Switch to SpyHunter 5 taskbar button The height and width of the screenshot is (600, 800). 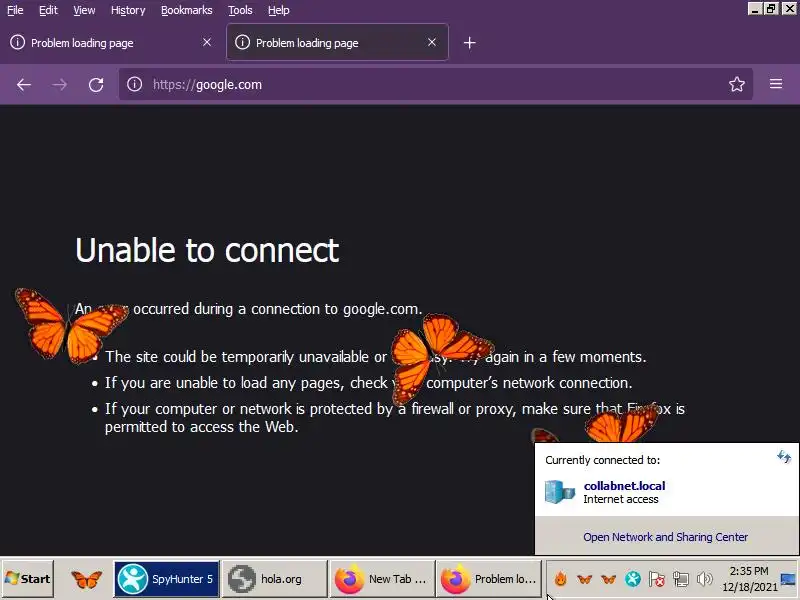point(167,579)
